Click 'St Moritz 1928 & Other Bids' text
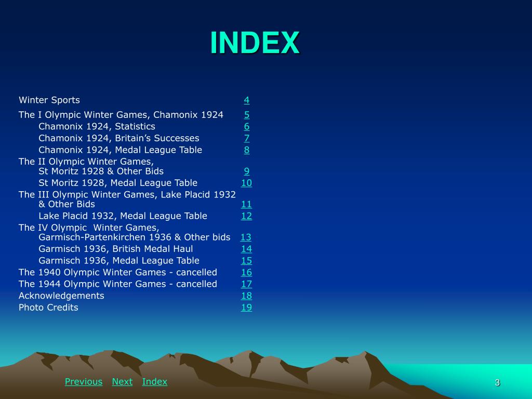Screen dimensions: 532x399 click(x=101, y=171)
